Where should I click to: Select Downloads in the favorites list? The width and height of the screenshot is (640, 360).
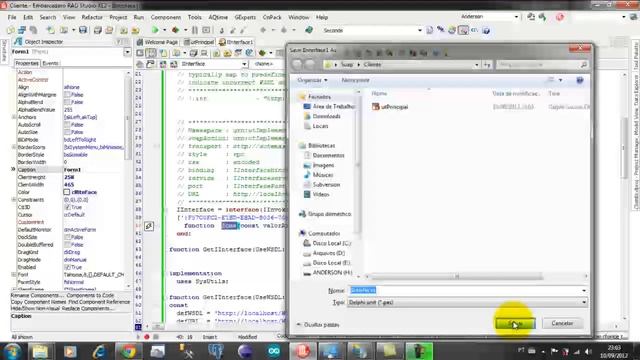pos(326,116)
